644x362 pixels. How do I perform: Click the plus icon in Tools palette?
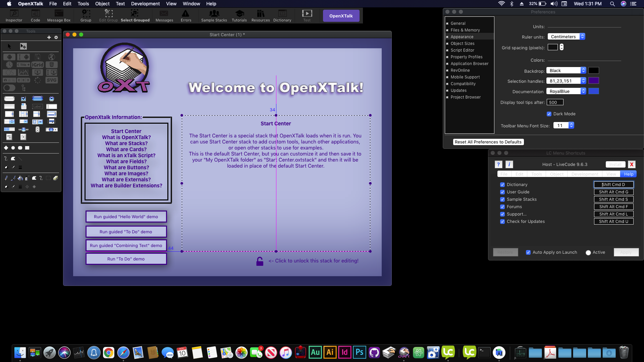click(49, 38)
